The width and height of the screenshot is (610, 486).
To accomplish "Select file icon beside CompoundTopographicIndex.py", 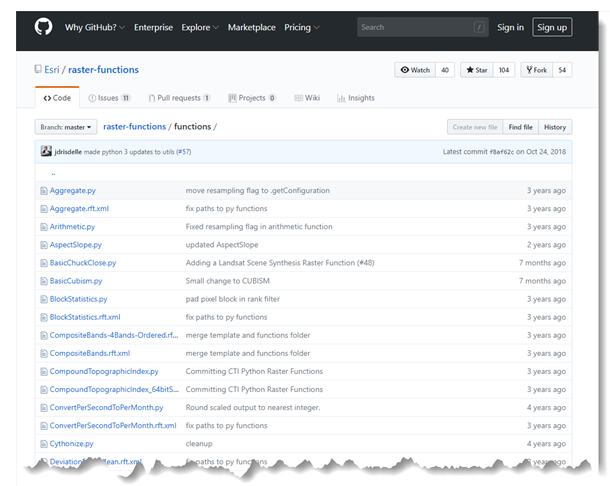I will pos(44,372).
